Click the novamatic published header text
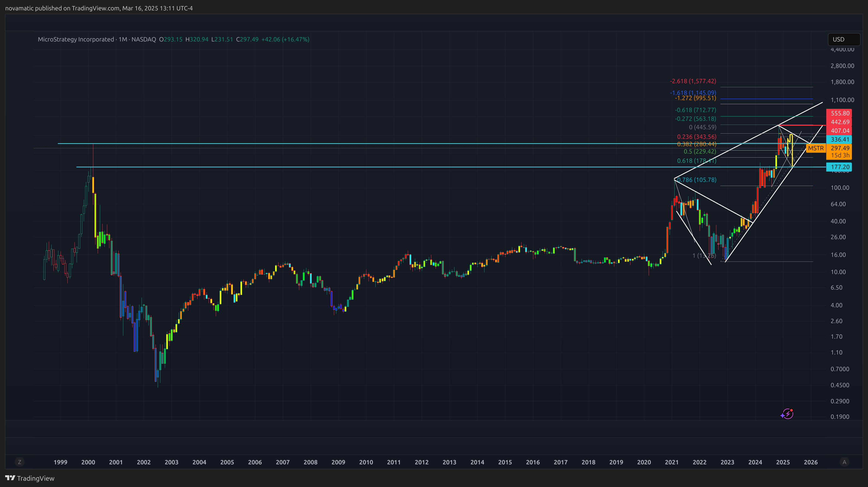Screen dimensions: 868x487 99,8
